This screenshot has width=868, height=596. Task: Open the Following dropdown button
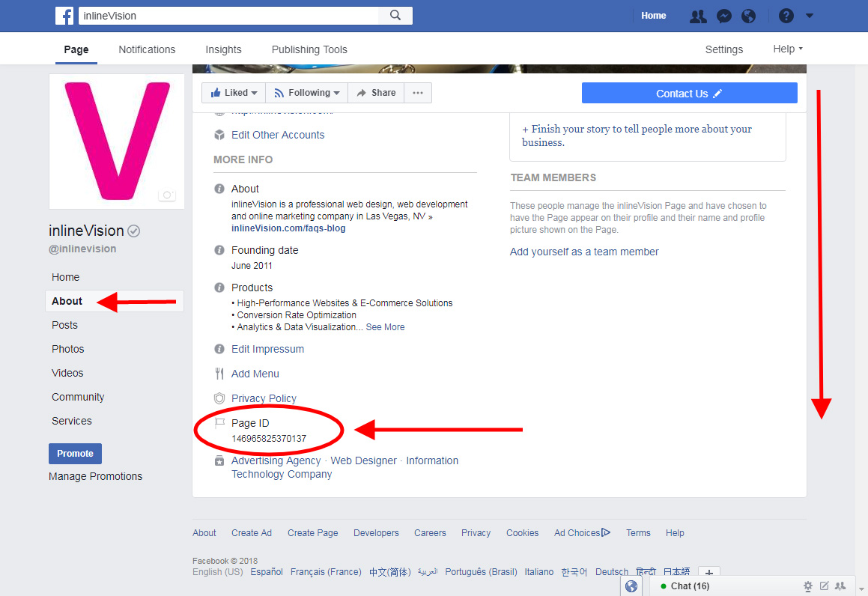point(306,93)
